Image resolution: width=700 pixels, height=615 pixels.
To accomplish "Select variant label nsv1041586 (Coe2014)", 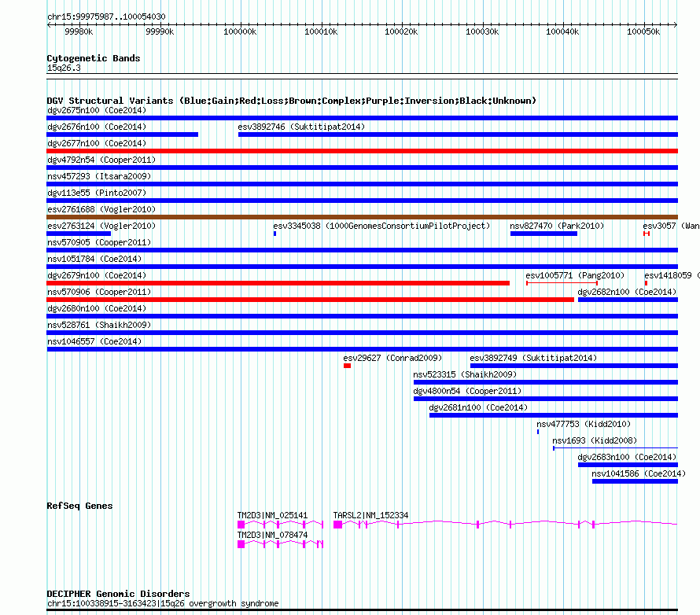I will pyautogui.click(x=639, y=473).
